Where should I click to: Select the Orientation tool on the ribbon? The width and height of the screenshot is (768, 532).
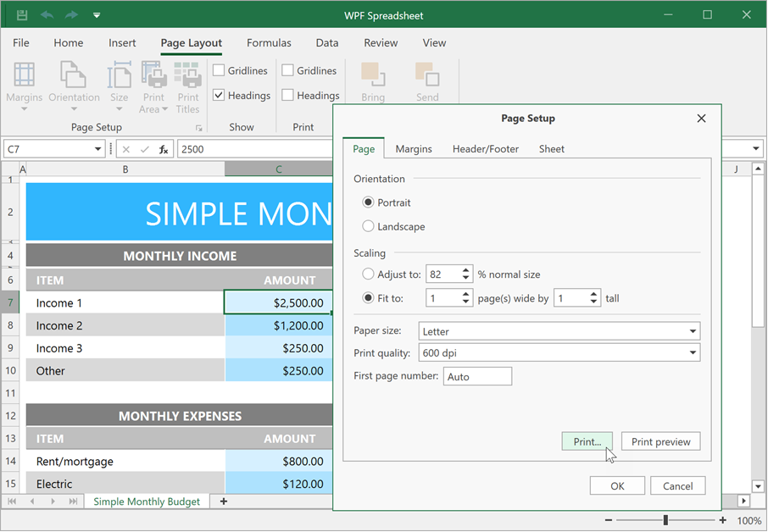(74, 85)
